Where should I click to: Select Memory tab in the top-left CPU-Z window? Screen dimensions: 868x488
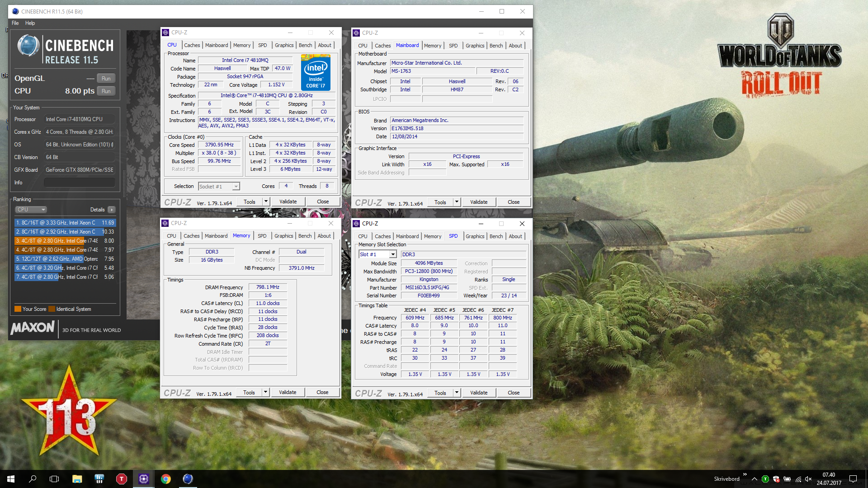(241, 45)
